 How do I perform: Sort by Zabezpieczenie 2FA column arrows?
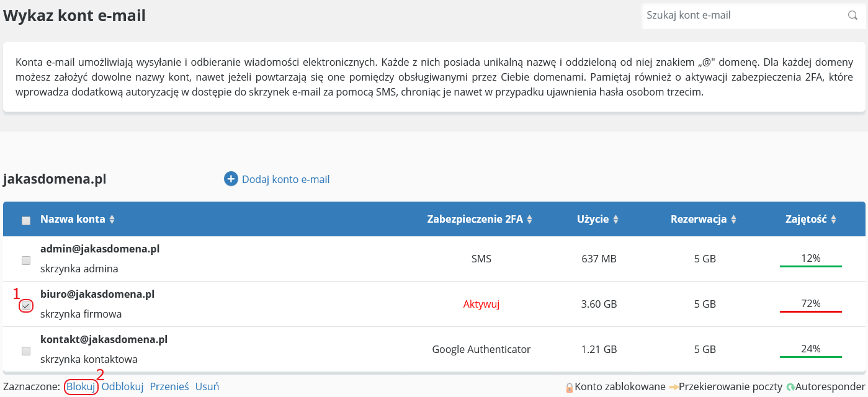[x=529, y=220]
